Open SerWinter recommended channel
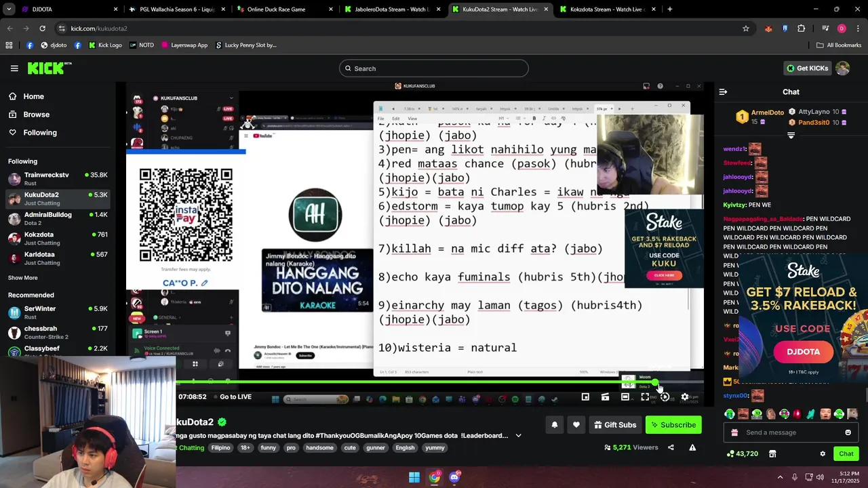This screenshot has width=868, height=488. (x=58, y=312)
